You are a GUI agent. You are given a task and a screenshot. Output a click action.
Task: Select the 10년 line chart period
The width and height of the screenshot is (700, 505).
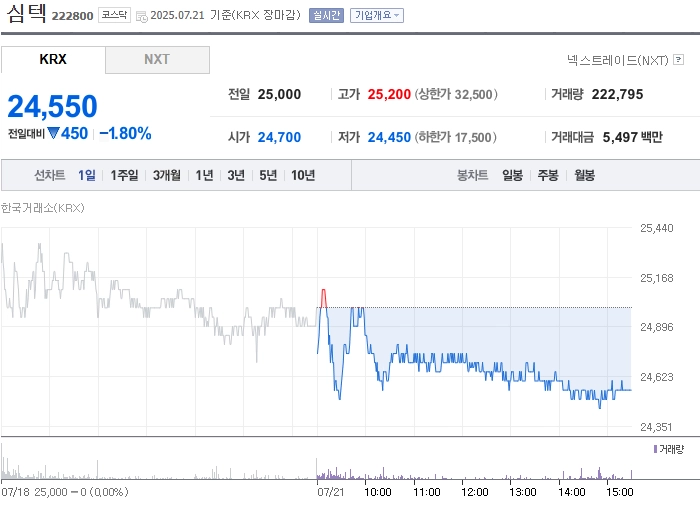coord(303,175)
